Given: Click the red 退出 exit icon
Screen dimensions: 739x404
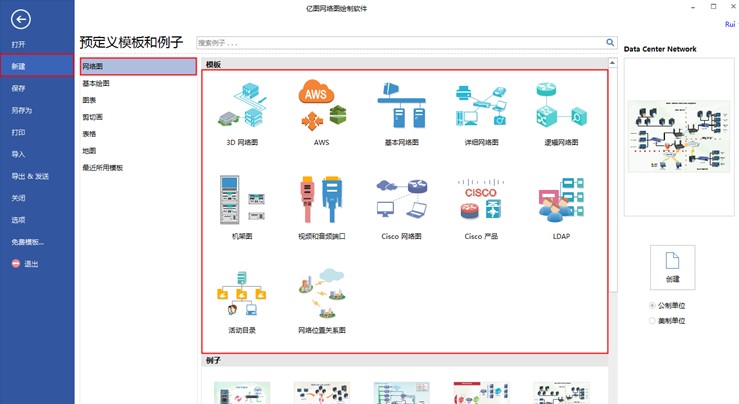Looking at the screenshot, I should (16, 264).
